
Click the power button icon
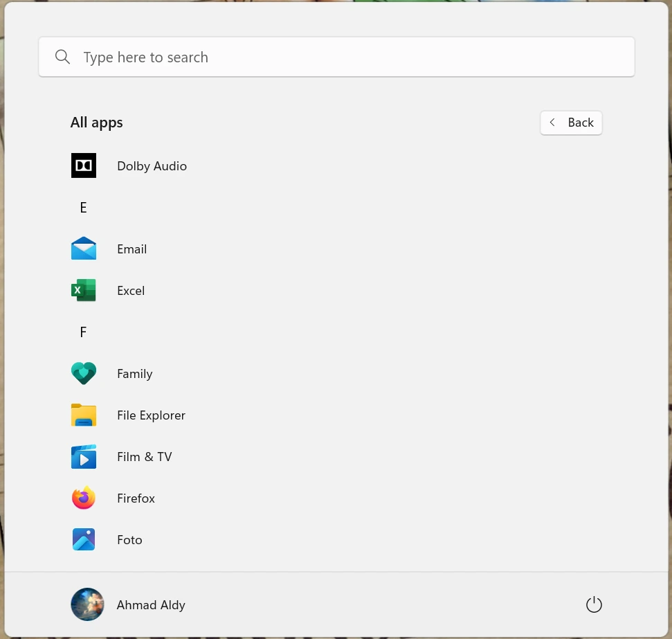(x=594, y=604)
